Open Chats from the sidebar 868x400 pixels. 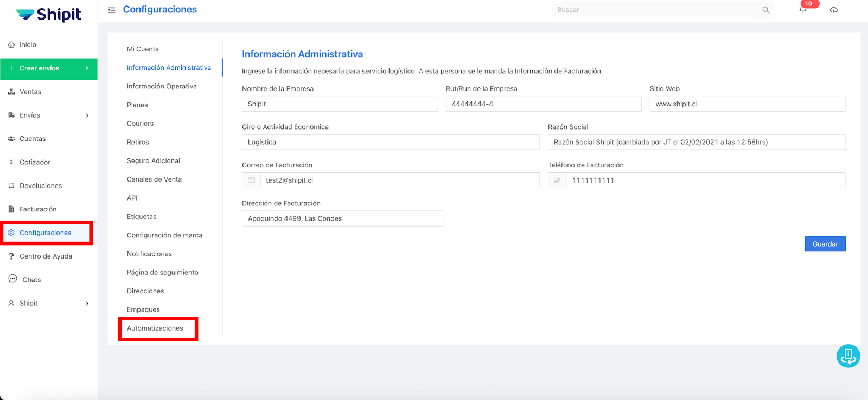[x=31, y=280]
